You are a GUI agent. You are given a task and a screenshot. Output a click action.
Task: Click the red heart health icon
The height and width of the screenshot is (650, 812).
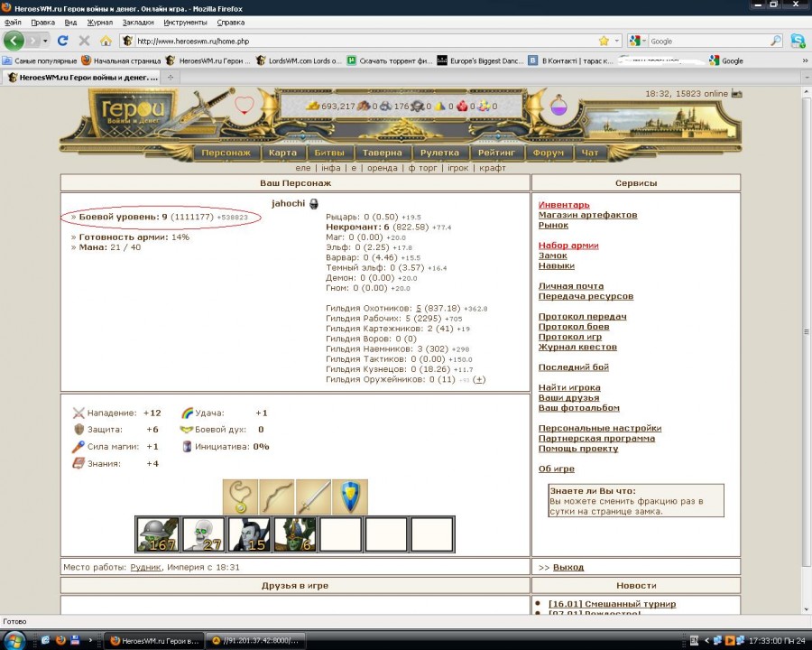tap(244, 105)
